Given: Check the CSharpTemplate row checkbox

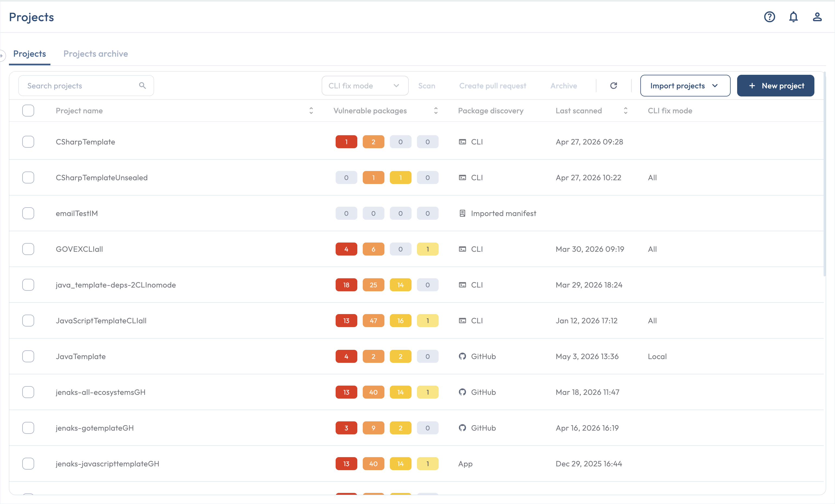Looking at the screenshot, I should 28,142.
